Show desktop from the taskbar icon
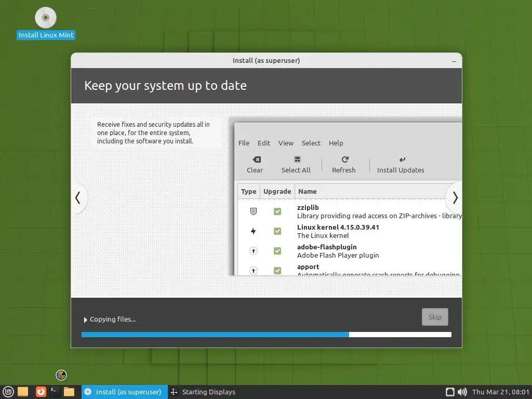The height and width of the screenshot is (399, 532). [23, 392]
